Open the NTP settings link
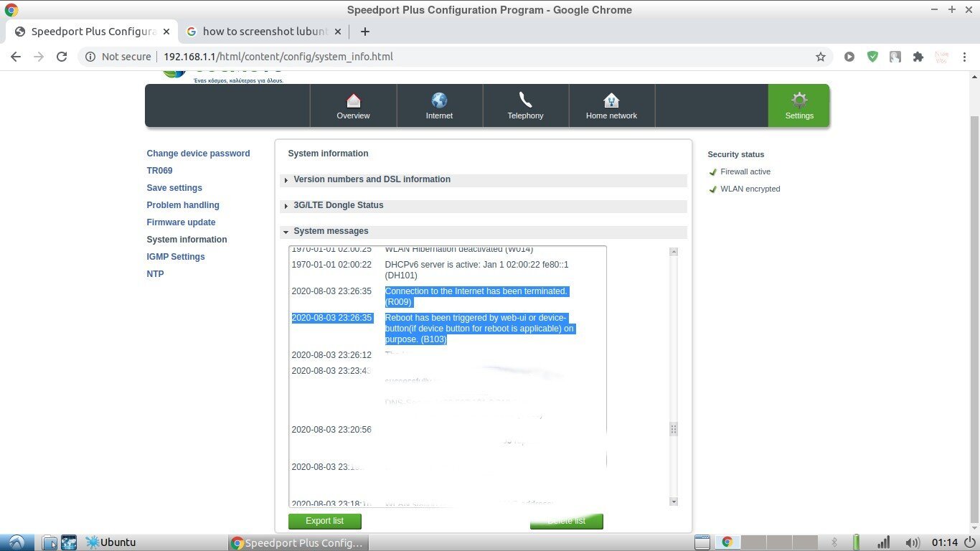 (x=155, y=274)
